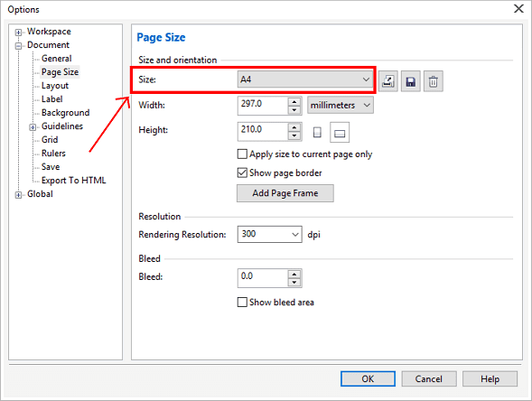The width and height of the screenshot is (532, 401).
Task: Select landscape orientation icon
Action: 340,132
